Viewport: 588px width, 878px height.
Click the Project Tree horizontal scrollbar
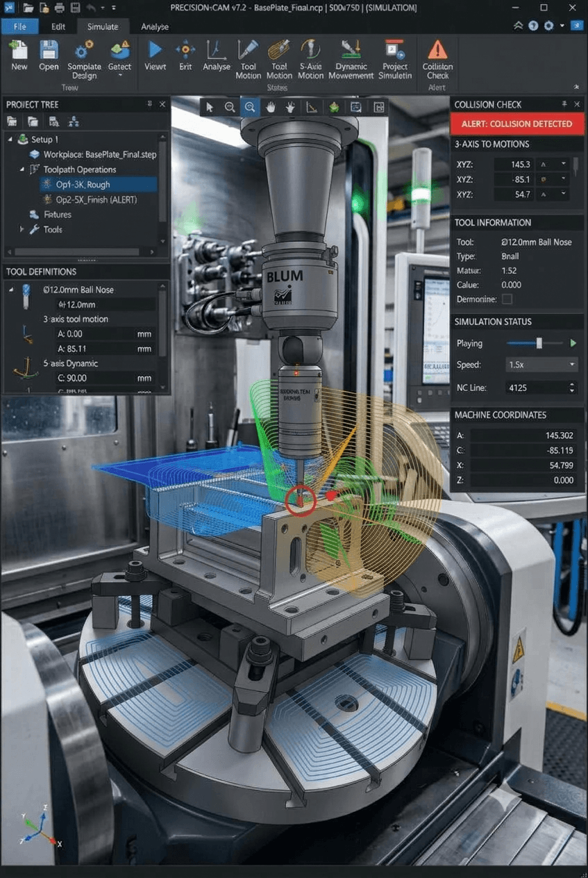click(78, 251)
